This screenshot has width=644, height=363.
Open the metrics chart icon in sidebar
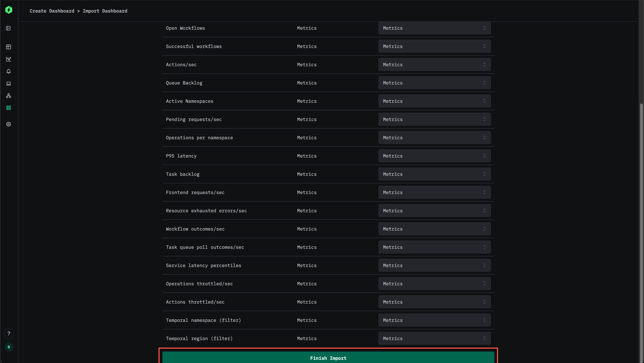[9, 59]
